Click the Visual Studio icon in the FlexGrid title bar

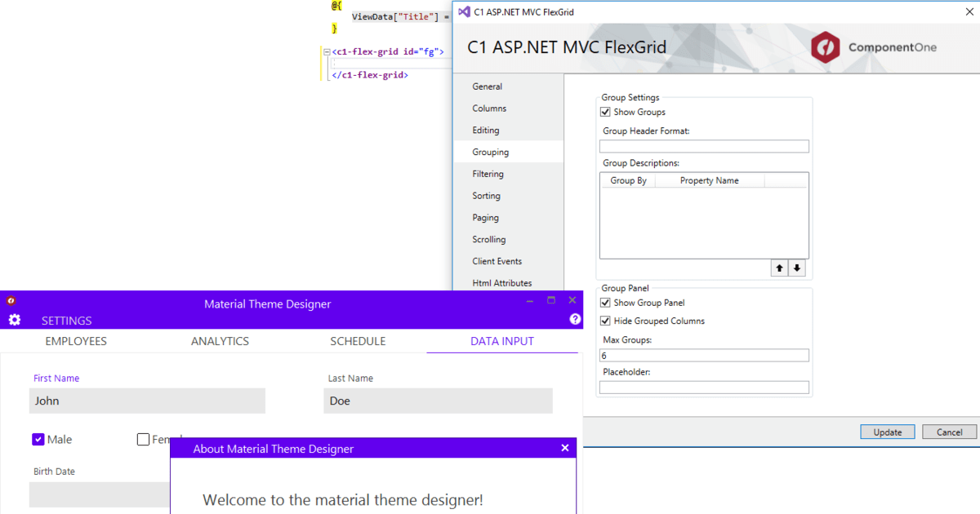point(463,11)
